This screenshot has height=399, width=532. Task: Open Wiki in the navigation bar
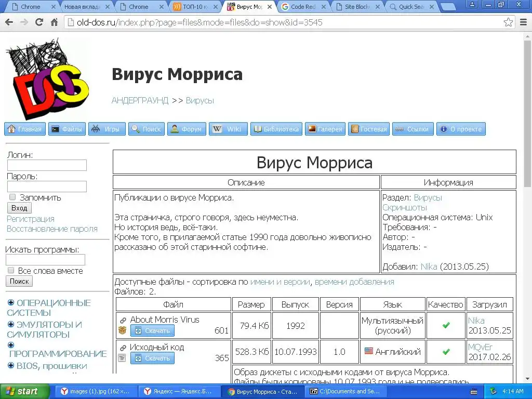tap(229, 129)
